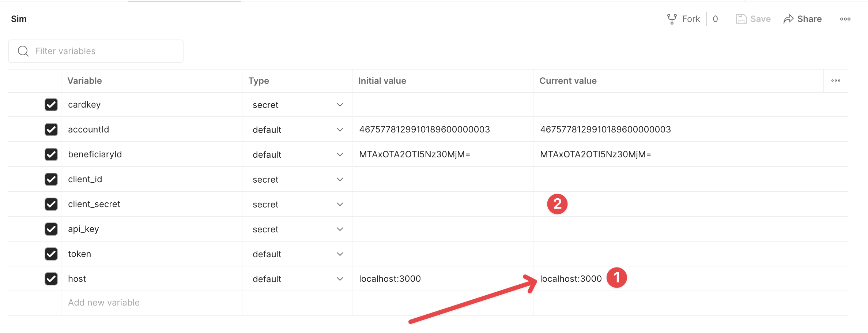The height and width of the screenshot is (333, 868).
Task: Toggle the host variable checkbox
Action: point(51,279)
